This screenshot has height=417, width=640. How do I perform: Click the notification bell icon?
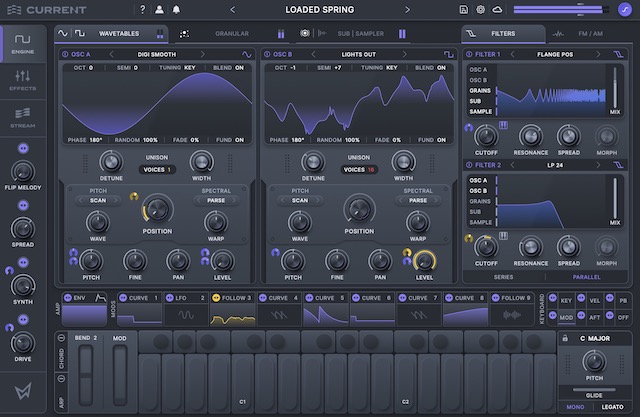pyautogui.click(x=177, y=9)
